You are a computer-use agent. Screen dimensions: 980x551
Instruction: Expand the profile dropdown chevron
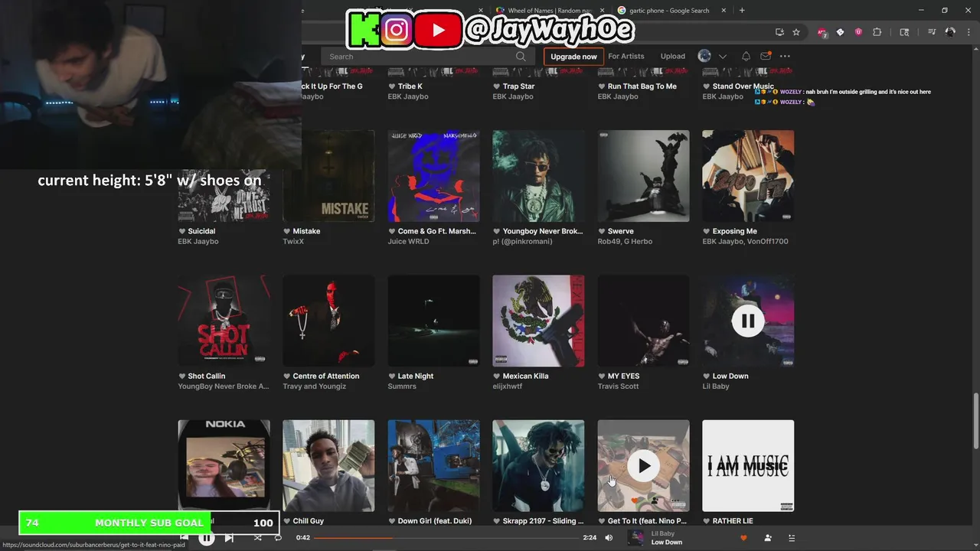[x=722, y=56]
